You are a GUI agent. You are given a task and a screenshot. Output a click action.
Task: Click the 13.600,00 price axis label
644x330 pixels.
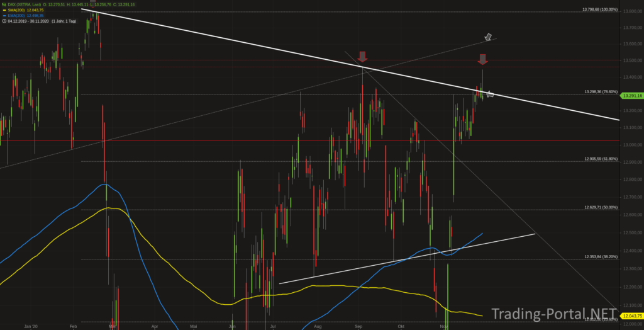tap(633, 44)
